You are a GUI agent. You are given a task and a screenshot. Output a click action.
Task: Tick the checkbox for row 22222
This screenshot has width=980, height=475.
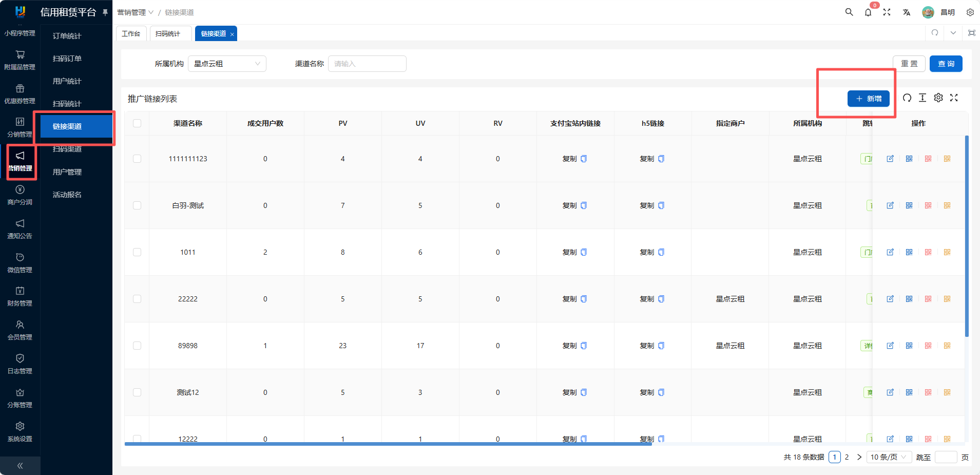coord(137,299)
